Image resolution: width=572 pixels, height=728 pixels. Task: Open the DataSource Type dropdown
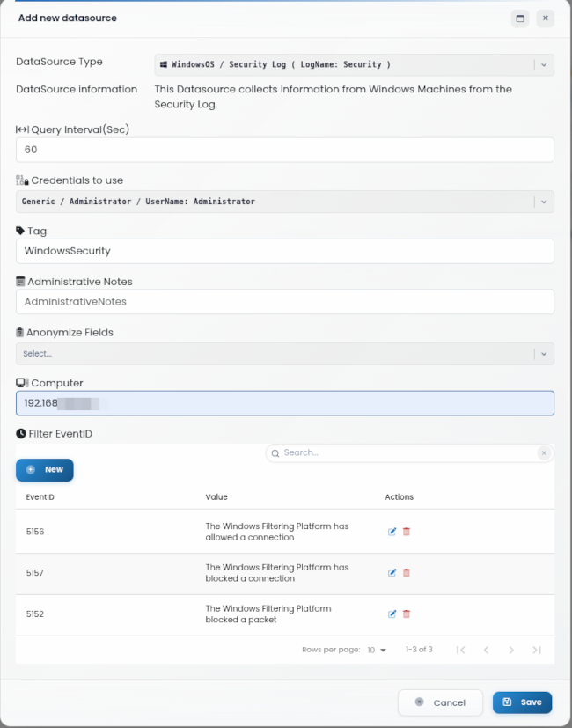[x=355, y=64]
